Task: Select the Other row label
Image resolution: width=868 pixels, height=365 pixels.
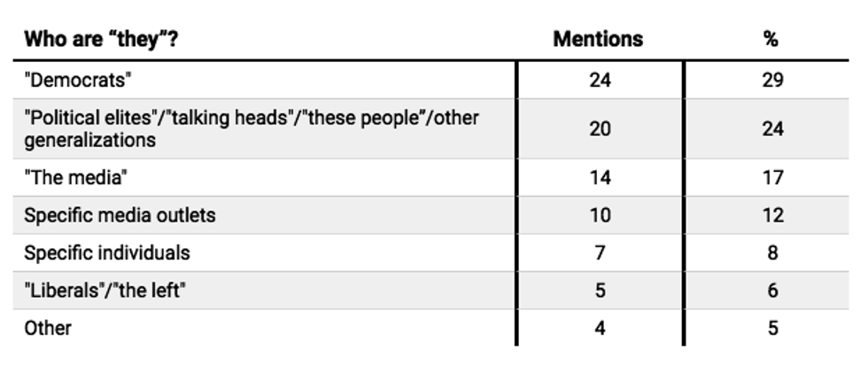Action: click(48, 328)
